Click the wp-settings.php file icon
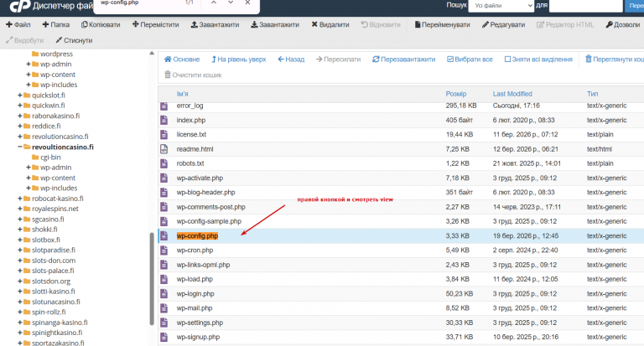 coord(164,323)
